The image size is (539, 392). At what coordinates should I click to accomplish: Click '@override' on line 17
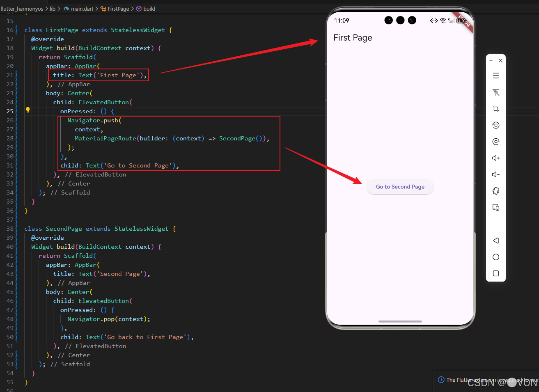[48, 39]
